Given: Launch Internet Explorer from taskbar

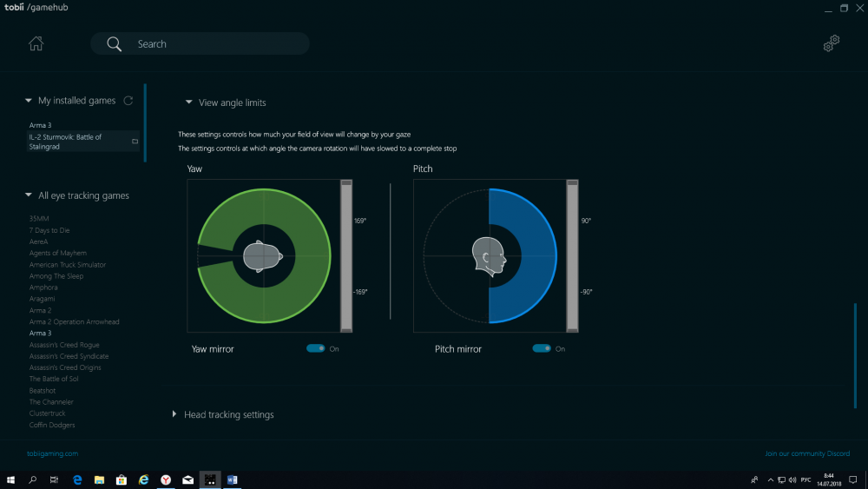Looking at the screenshot, I should [143, 479].
